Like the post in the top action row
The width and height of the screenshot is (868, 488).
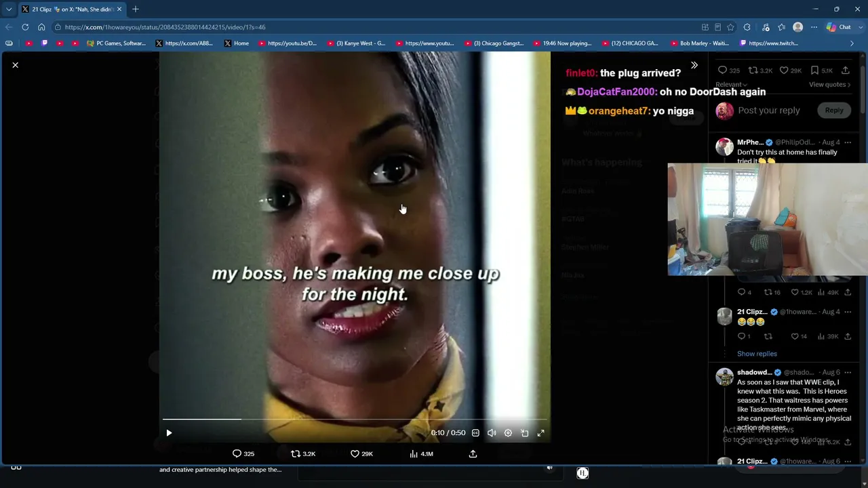tap(790, 70)
